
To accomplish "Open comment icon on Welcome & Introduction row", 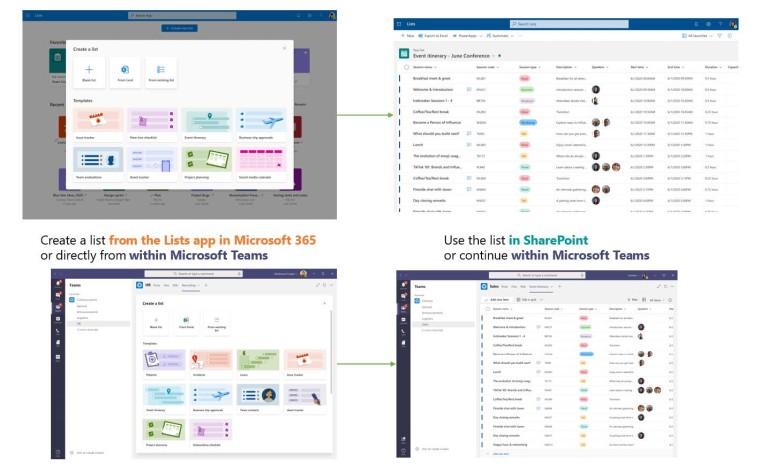I will [469, 90].
